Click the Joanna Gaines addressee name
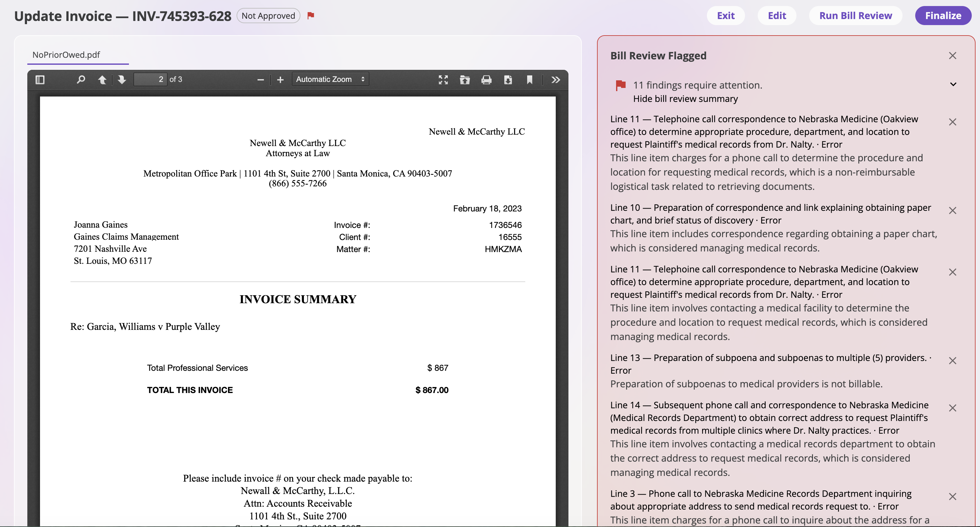This screenshot has width=980, height=527. click(100, 225)
